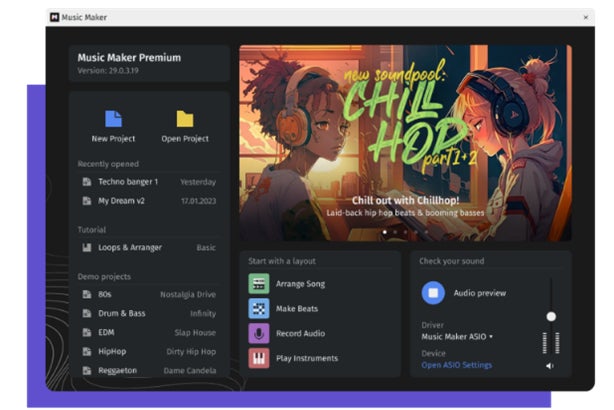Click the "Nostalgia Drive" song name
The image size is (614, 410).
click(188, 294)
